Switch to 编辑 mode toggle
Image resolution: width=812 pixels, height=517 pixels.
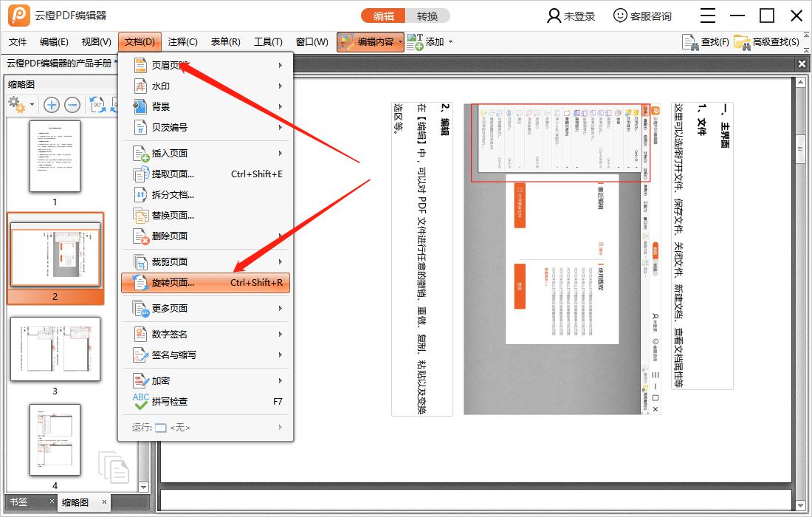click(384, 16)
